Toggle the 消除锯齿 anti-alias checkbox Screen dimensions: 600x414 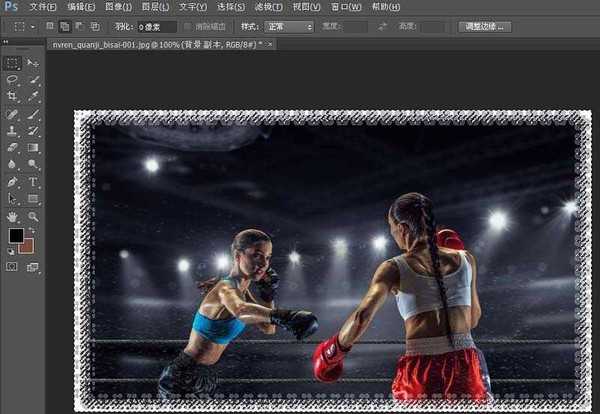point(188,26)
